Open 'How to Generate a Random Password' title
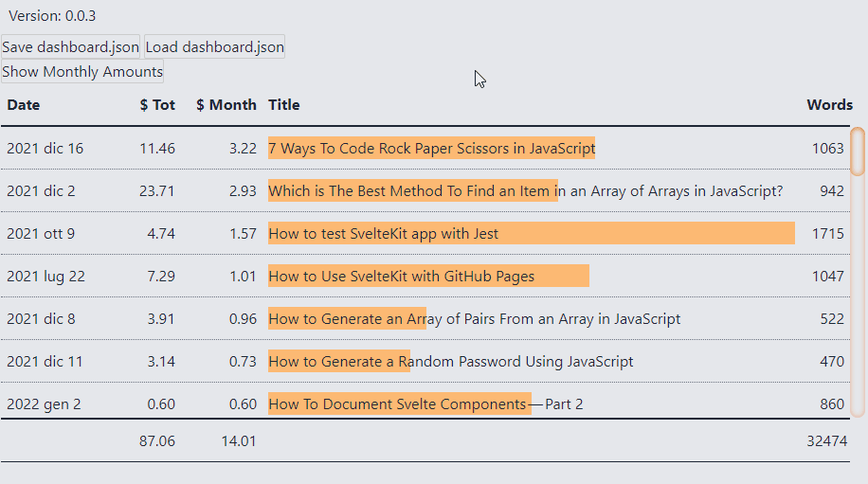The image size is (868, 484). pyautogui.click(x=451, y=361)
